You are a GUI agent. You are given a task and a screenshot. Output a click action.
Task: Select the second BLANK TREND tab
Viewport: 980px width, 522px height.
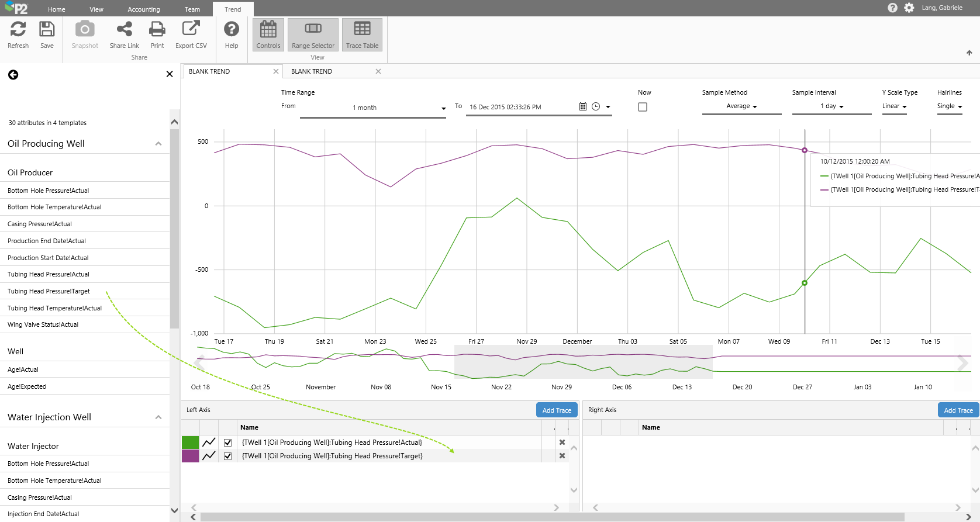click(312, 71)
